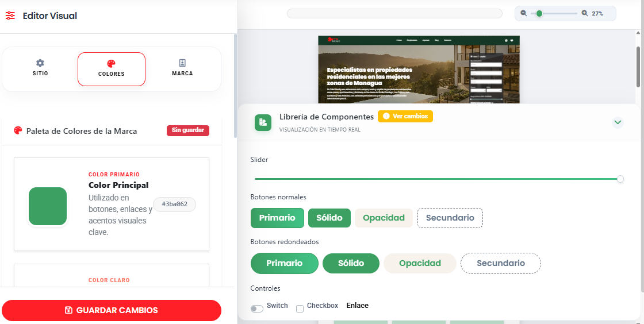Click the website preview thumbnail
This screenshot has height=324, width=644.
(x=419, y=70)
